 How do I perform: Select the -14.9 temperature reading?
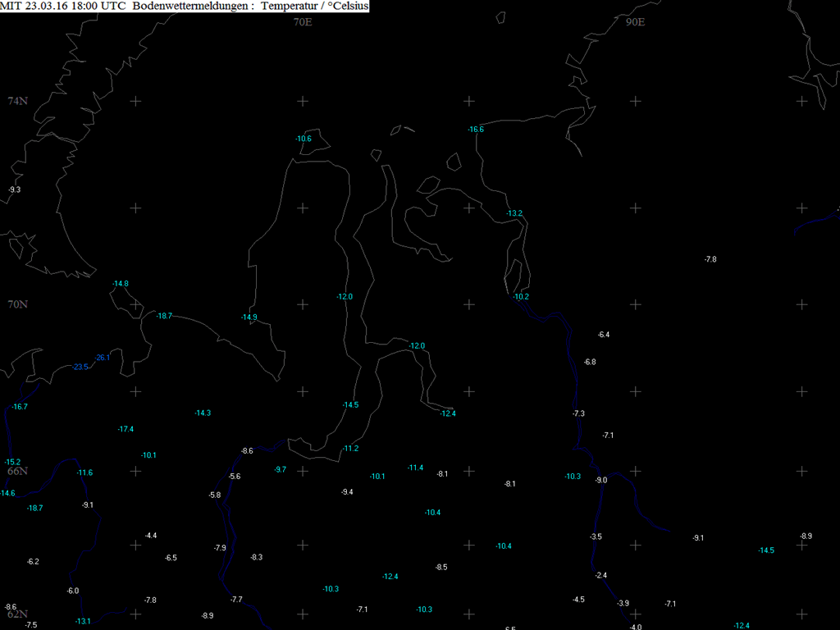[249, 317]
